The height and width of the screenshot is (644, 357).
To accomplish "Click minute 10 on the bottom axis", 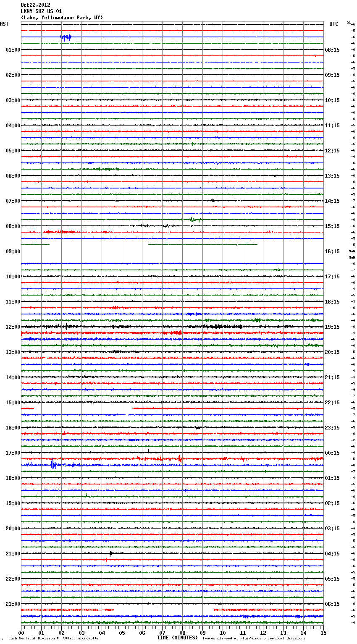I will [x=223, y=633].
